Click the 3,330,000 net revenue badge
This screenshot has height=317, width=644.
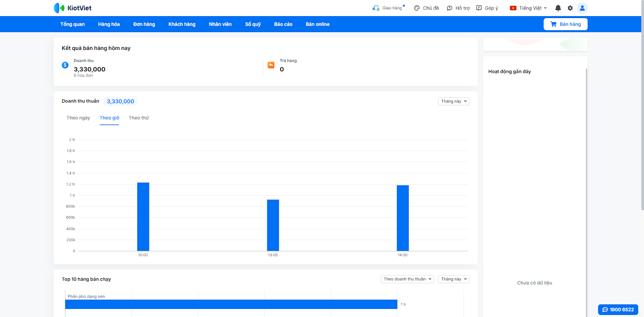point(120,101)
